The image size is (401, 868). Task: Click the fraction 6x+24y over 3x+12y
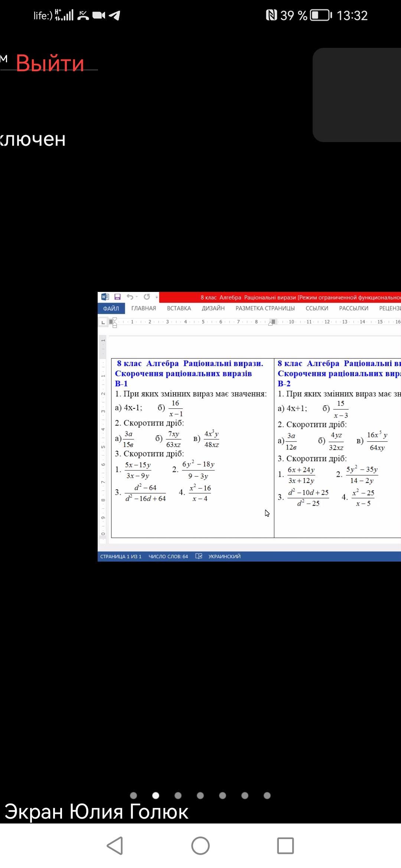coord(301,475)
